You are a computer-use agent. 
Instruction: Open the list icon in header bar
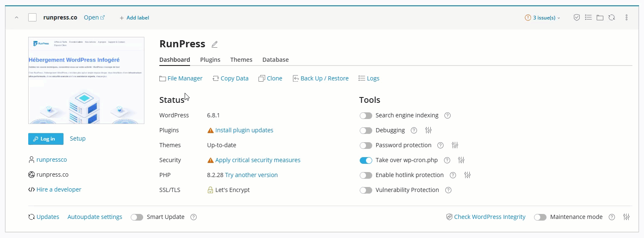588,17
